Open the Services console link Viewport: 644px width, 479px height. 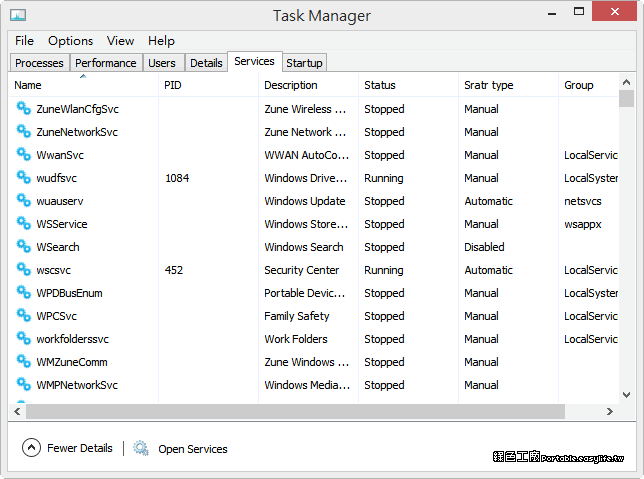(x=192, y=449)
